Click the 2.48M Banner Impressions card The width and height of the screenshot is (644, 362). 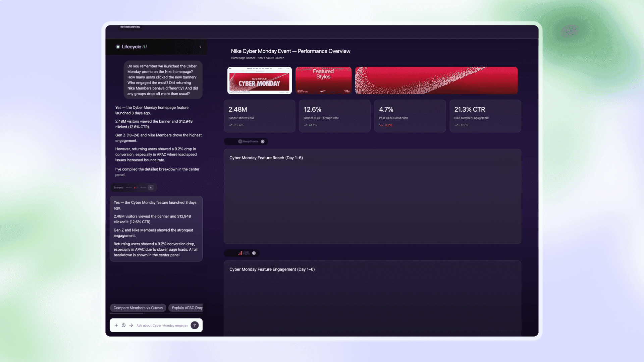point(260,116)
